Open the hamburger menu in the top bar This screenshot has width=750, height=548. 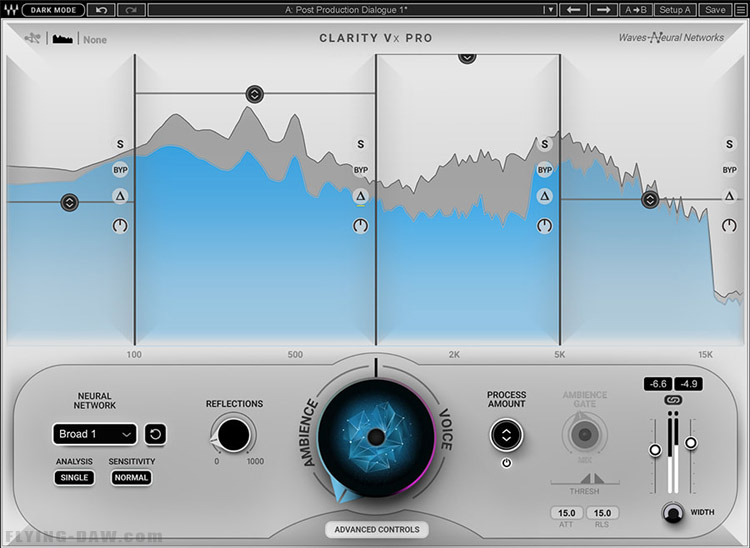[739, 10]
